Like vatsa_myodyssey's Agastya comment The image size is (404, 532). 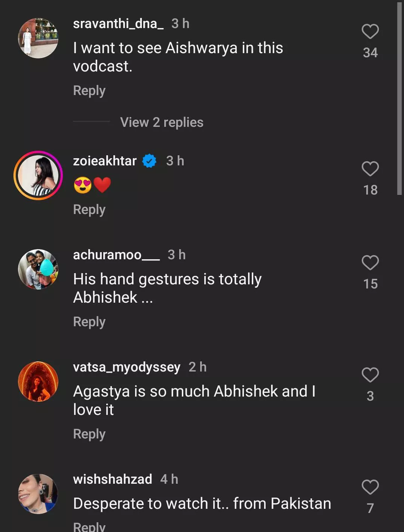370,375
